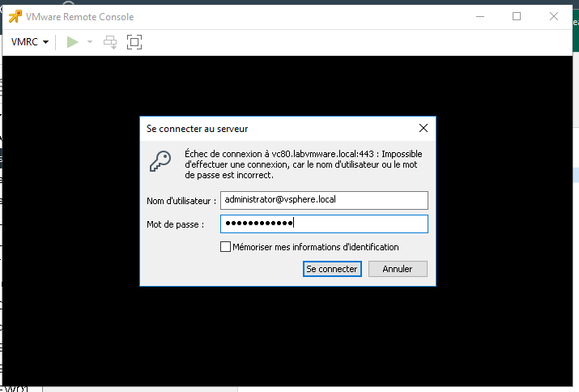Expand the power options arrow

(x=90, y=42)
